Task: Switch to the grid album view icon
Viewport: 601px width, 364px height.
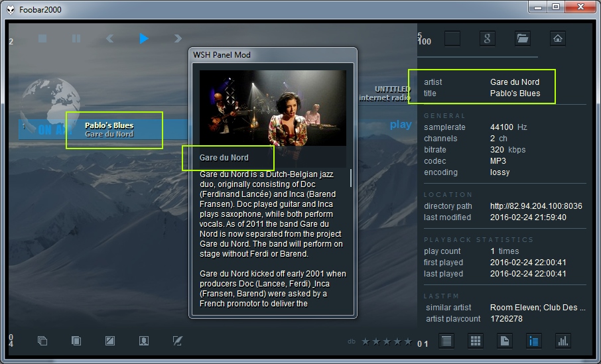Action: (475, 341)
